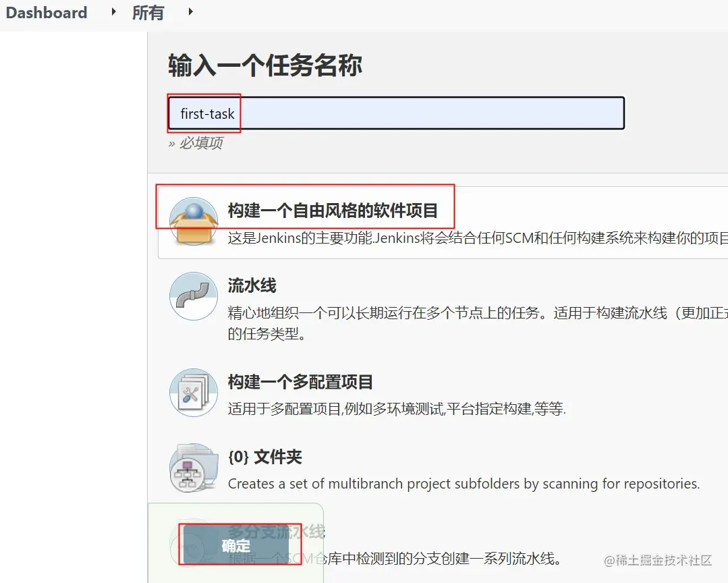Click the 适用于多配置项目 description text
728x583 pixels.
point(397,409)
